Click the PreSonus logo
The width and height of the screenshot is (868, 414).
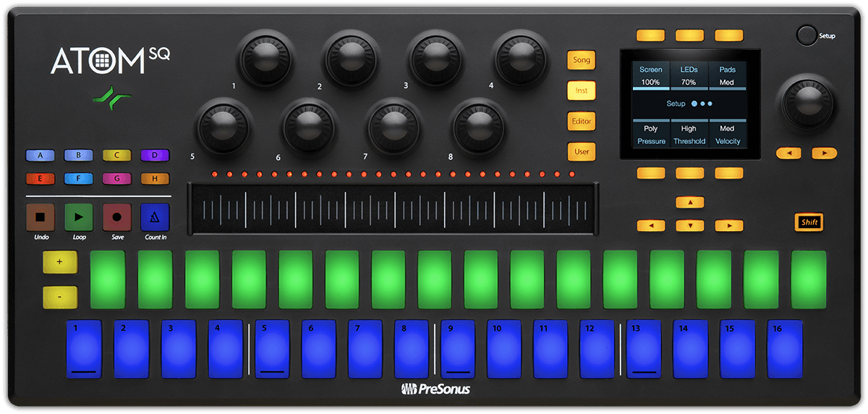coord(435,390)
